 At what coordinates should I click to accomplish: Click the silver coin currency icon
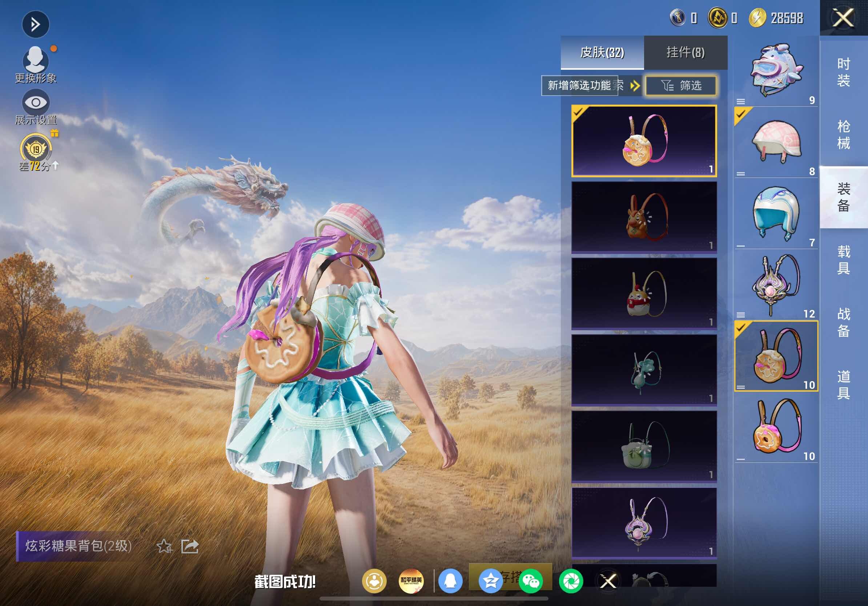678,18
